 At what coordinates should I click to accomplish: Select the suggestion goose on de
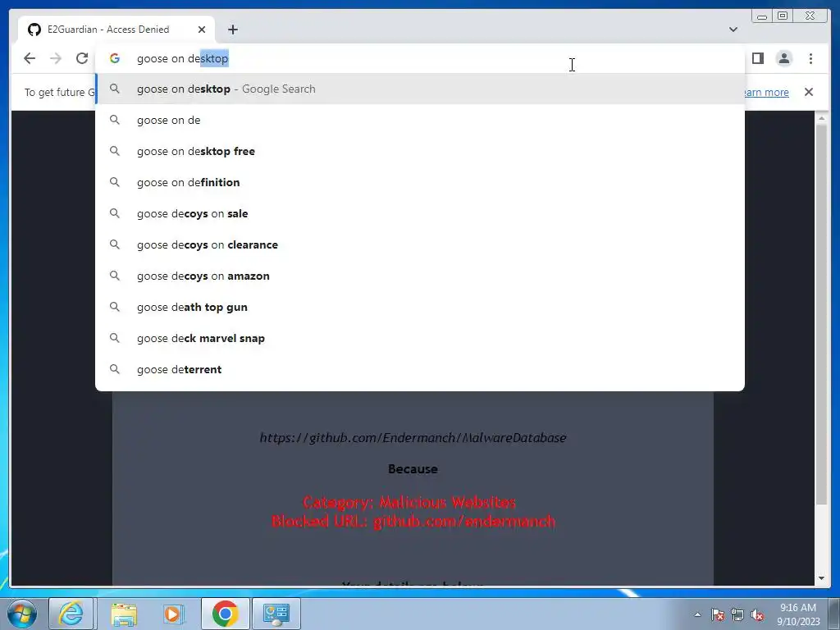click(420, 120)
